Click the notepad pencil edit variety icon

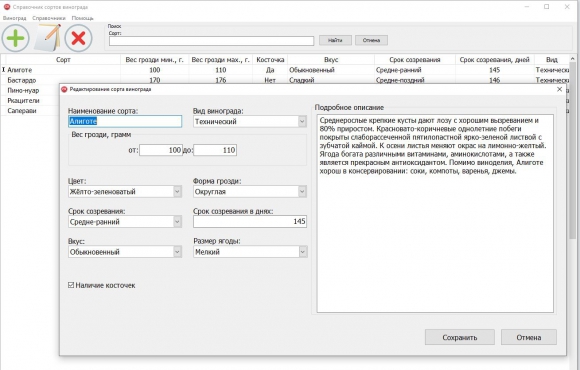point(47,38)
